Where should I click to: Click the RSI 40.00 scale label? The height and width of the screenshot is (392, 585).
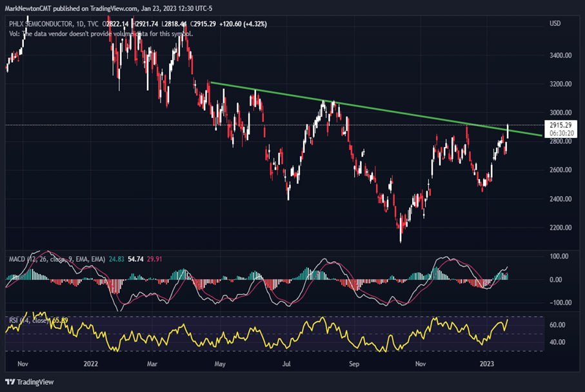coord(557,342)
